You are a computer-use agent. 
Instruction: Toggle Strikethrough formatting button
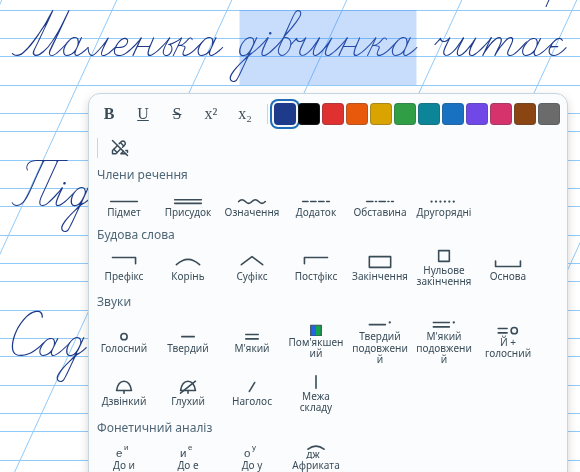coord(177,114)
